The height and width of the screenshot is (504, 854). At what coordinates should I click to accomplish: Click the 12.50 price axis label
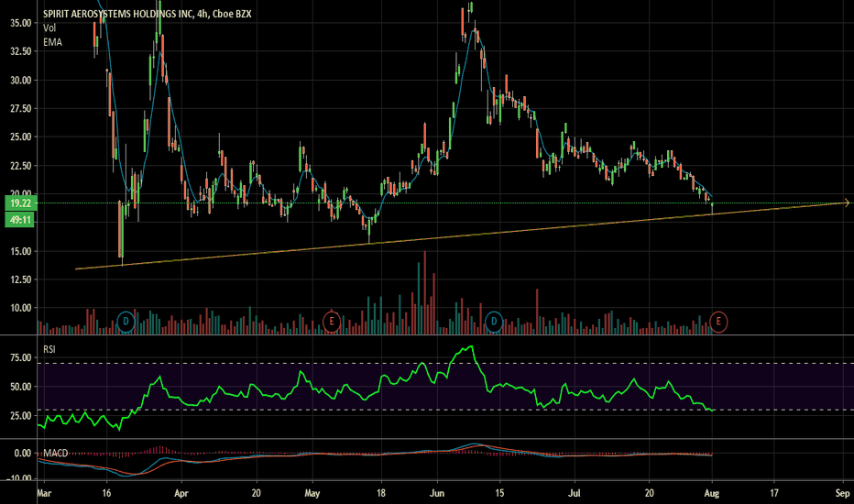pos(21,279)
